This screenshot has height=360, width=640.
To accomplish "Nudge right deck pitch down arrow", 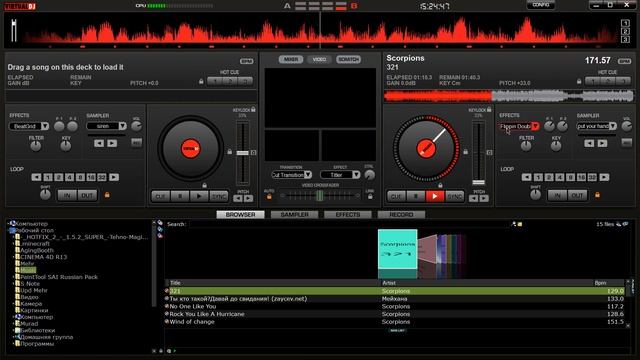I will coord(473,198).
